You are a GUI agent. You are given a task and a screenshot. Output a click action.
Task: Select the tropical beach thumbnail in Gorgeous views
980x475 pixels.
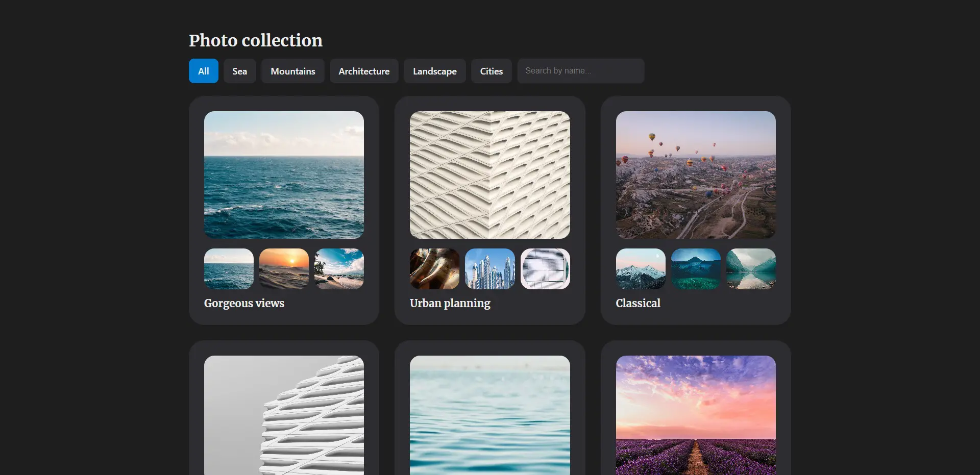(339, 269)
